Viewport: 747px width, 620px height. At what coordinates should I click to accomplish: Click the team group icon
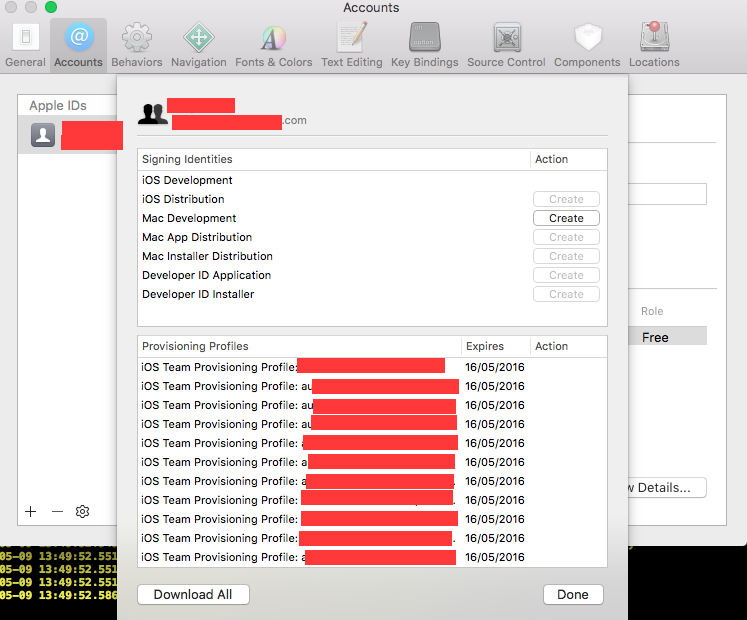point(152,114)
